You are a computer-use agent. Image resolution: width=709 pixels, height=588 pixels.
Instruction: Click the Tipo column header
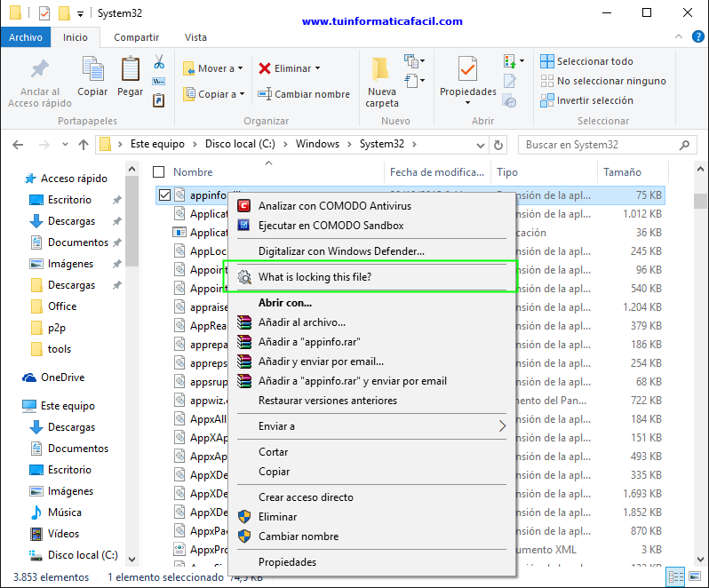point(544,172)
